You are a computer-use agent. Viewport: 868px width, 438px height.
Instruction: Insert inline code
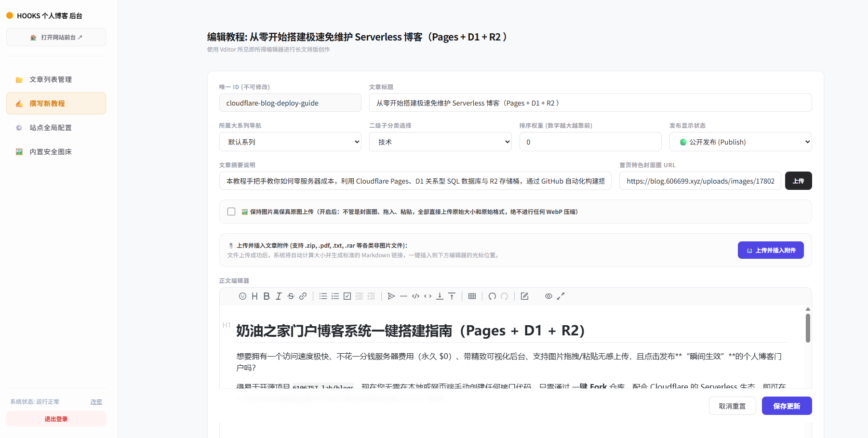[x=427, y=296]
